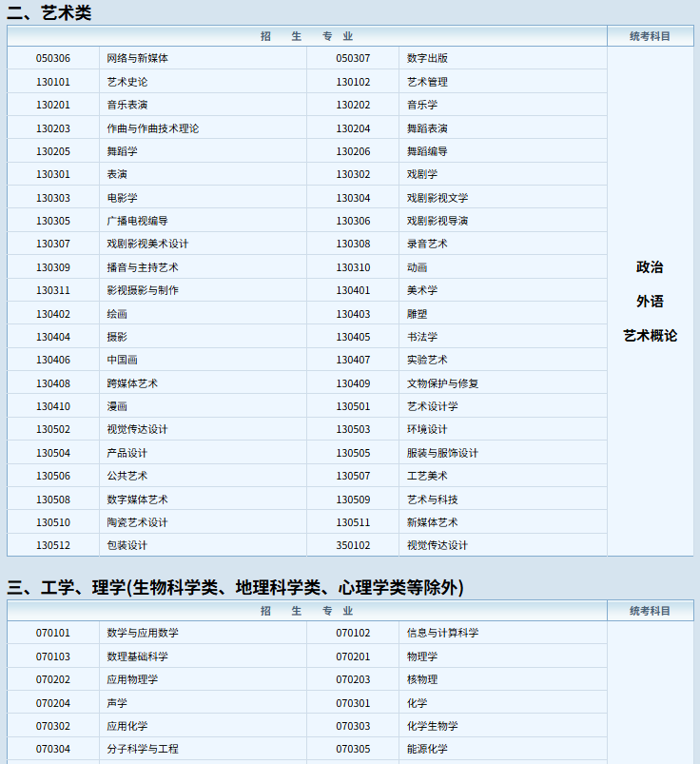
Task: Select the 摄影 major cell
Action: coord(117,337)
